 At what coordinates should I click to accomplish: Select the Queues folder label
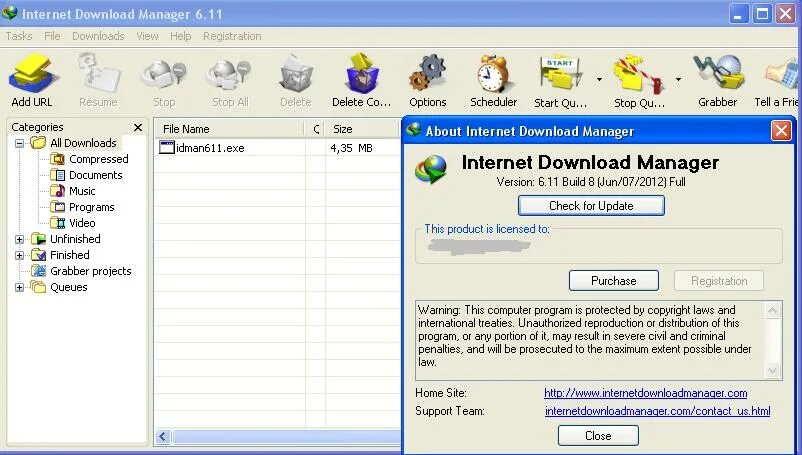(69, 287)
